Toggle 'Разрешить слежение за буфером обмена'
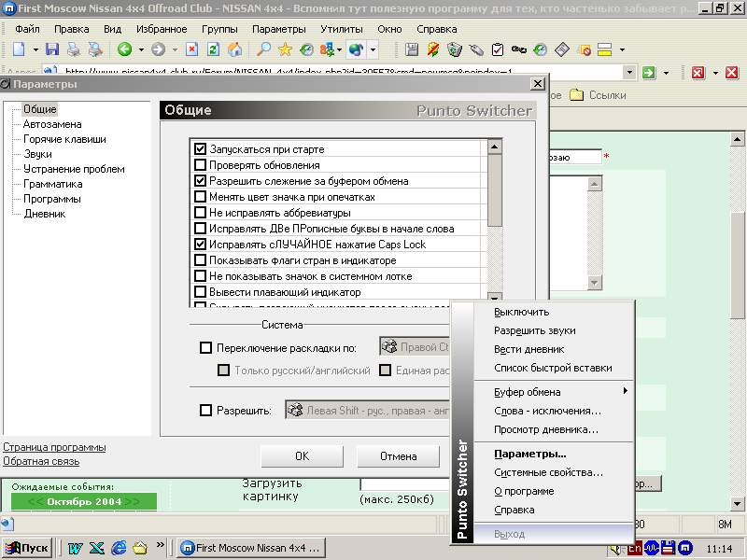The width and height of the screenshot is (747, 560). [200, 181]
